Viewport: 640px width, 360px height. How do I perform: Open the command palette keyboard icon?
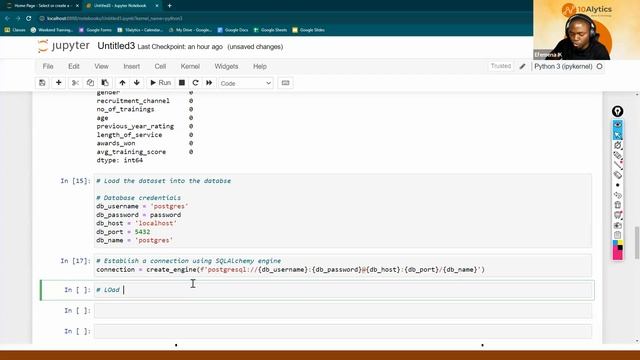click(x=285, y=83)
